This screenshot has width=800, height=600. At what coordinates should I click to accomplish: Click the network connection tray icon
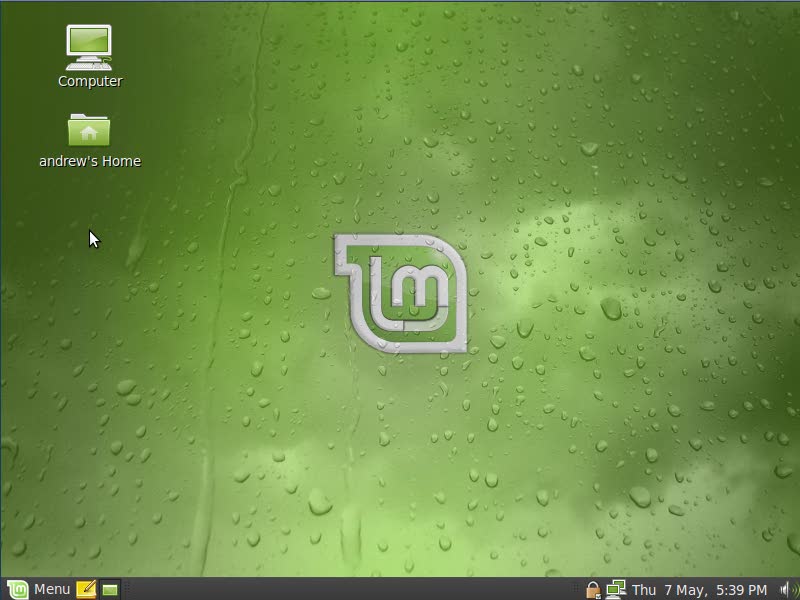tap(615, 589)
